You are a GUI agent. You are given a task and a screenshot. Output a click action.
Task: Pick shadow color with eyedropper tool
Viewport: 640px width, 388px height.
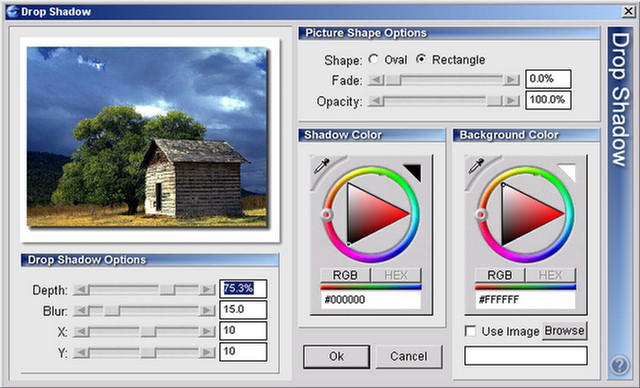pyautogui.click(x=321, y=166)
